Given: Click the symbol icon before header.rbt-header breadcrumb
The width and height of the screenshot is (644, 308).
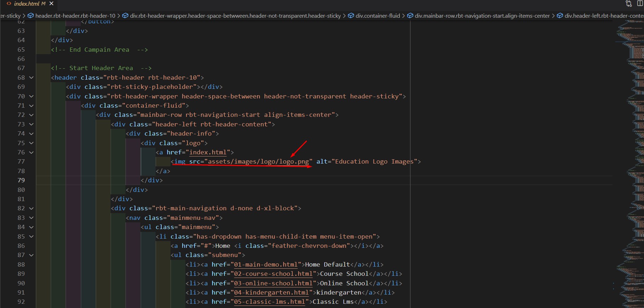Looking at the screenshot, I should tap(31, 16).
